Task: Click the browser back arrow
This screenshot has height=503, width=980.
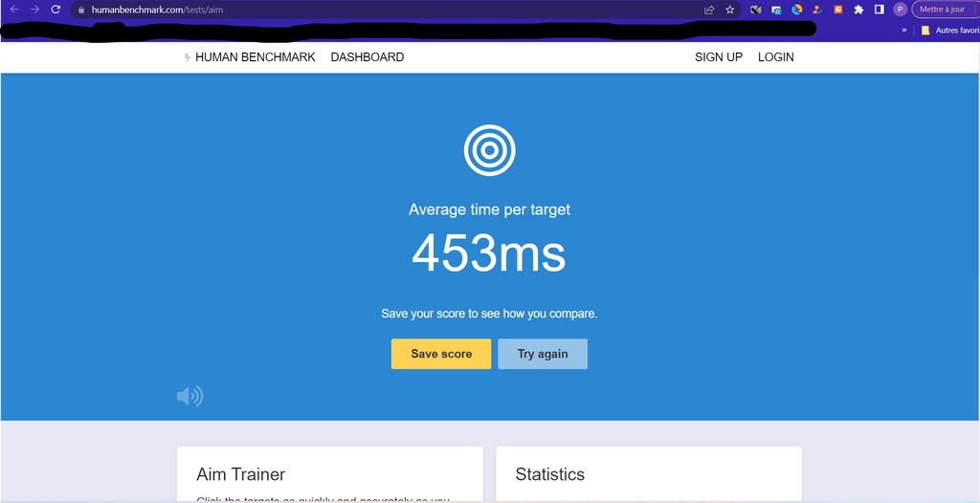Action: [x=13, y=10]
